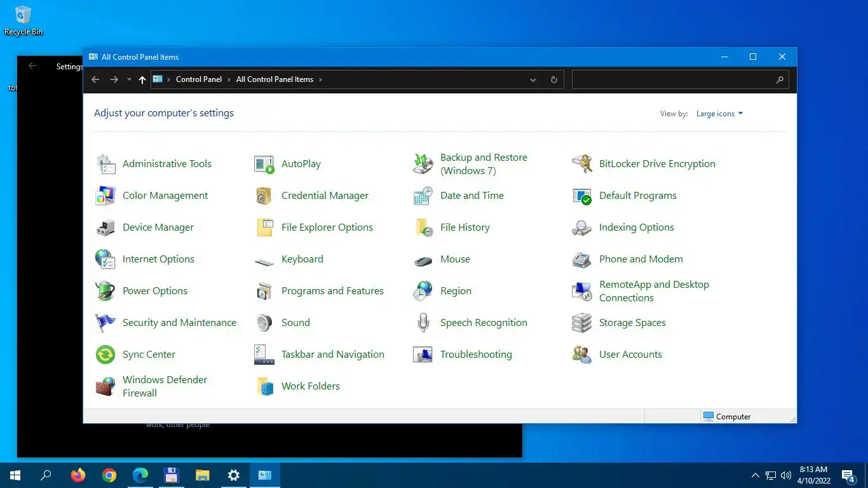Refresh the Control Panel view
The image size is (868, 488).
pos(553,79)
